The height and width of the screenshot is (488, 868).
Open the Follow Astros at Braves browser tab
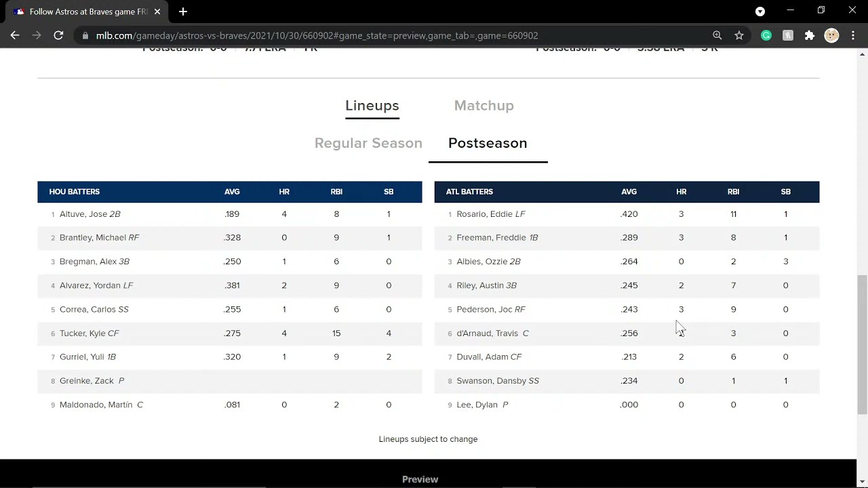coord(88,12)
